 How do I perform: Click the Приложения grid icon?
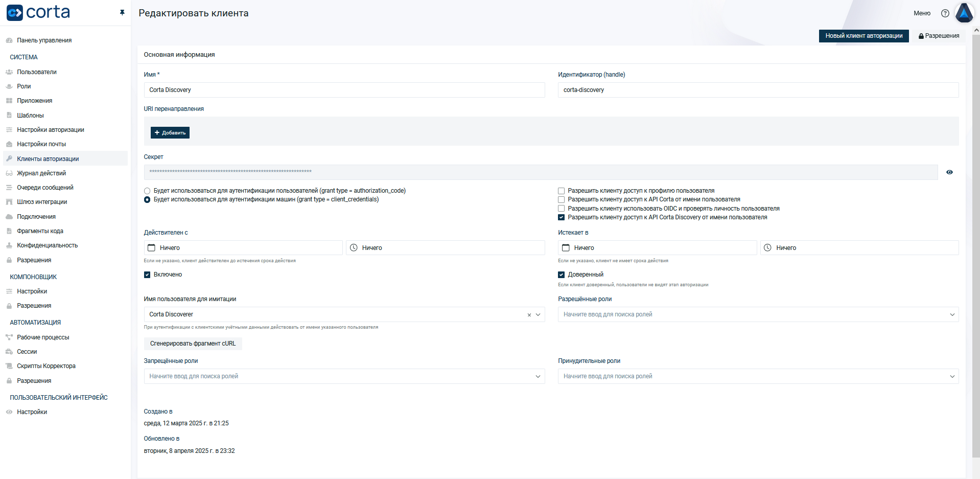(9, 101)
